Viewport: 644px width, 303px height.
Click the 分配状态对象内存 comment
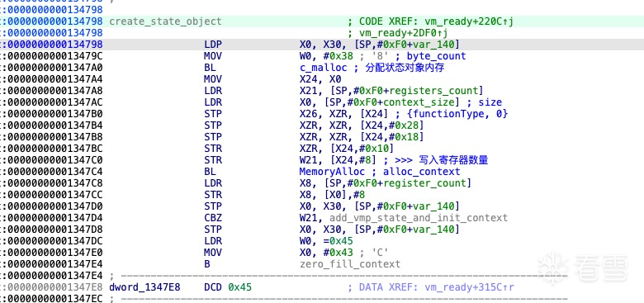[405, 68]
